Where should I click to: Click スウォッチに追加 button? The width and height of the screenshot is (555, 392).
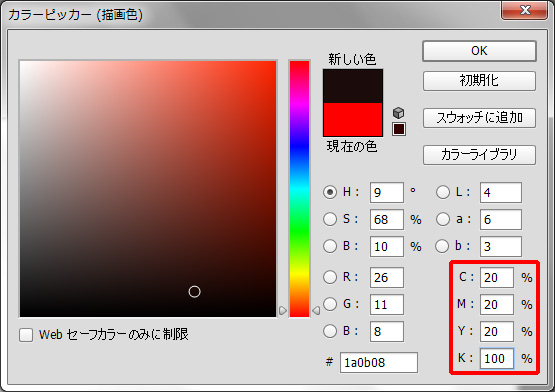(x=479, y=118)
